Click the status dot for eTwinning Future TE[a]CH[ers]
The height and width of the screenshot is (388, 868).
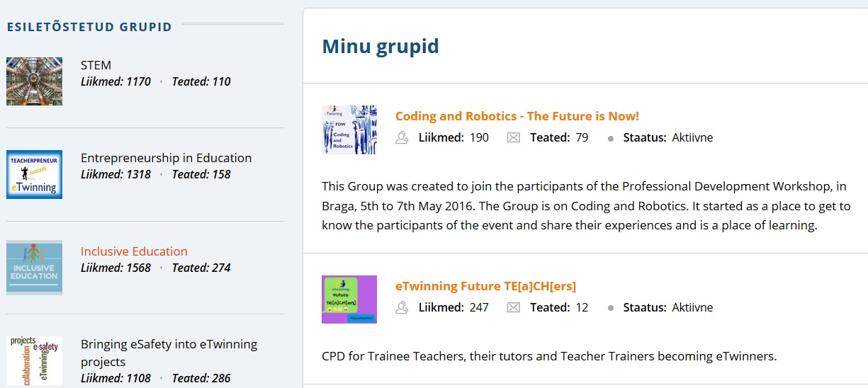[x=611, y=309]
